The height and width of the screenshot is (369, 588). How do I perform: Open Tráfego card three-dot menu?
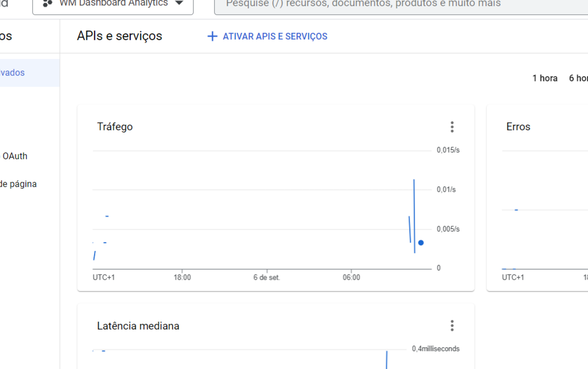pyautogui.click(x=452, y=127)
